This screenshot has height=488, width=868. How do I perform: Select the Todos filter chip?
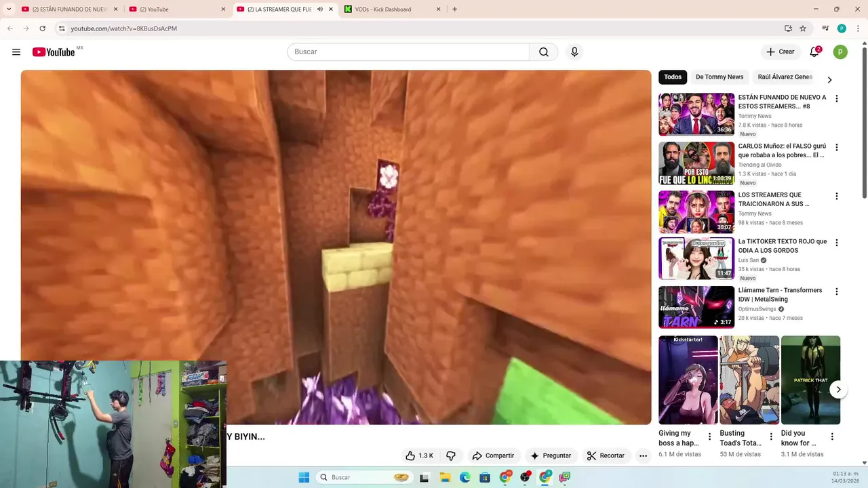(673, 77)
